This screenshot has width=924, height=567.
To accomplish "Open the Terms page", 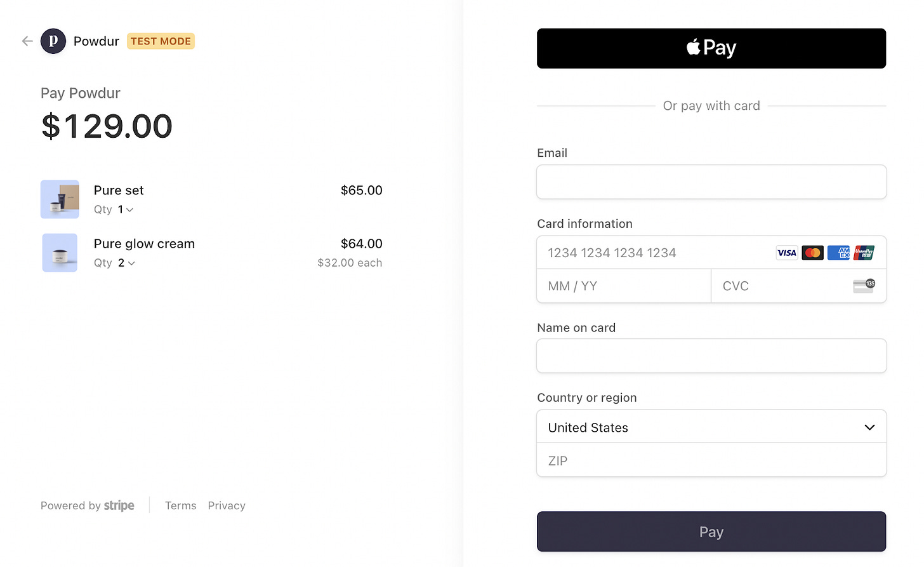I will click(x=180, y=505).
